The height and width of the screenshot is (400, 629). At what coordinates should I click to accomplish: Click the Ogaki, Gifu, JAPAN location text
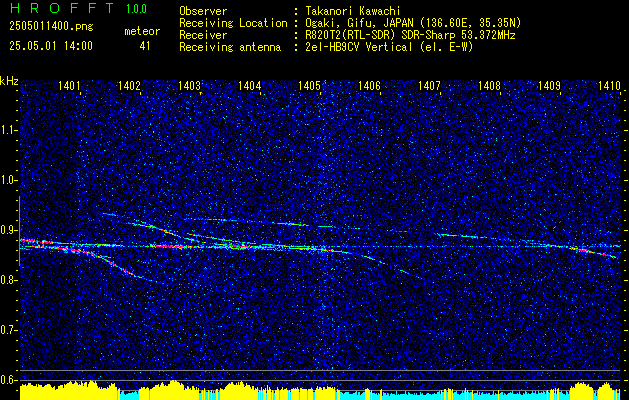(x=413, y=23)
